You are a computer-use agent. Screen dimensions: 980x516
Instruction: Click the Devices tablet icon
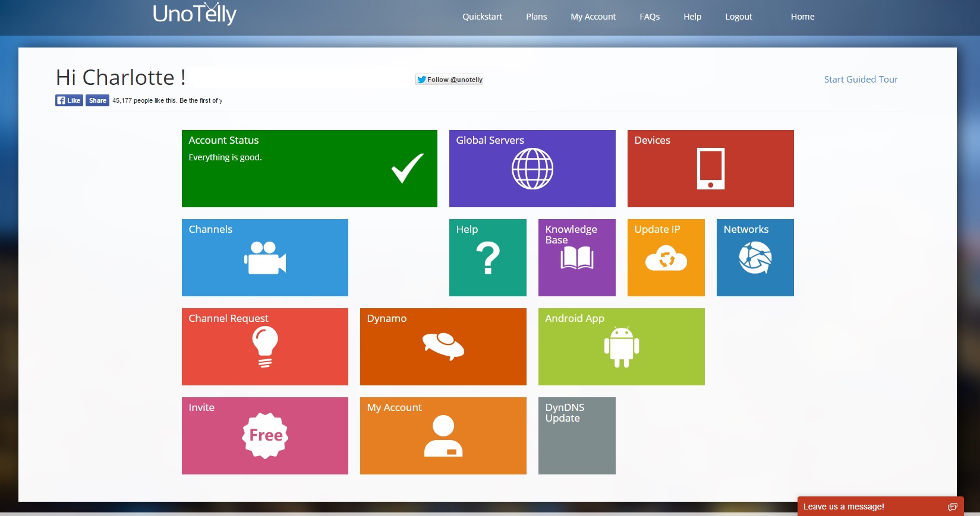710,169
